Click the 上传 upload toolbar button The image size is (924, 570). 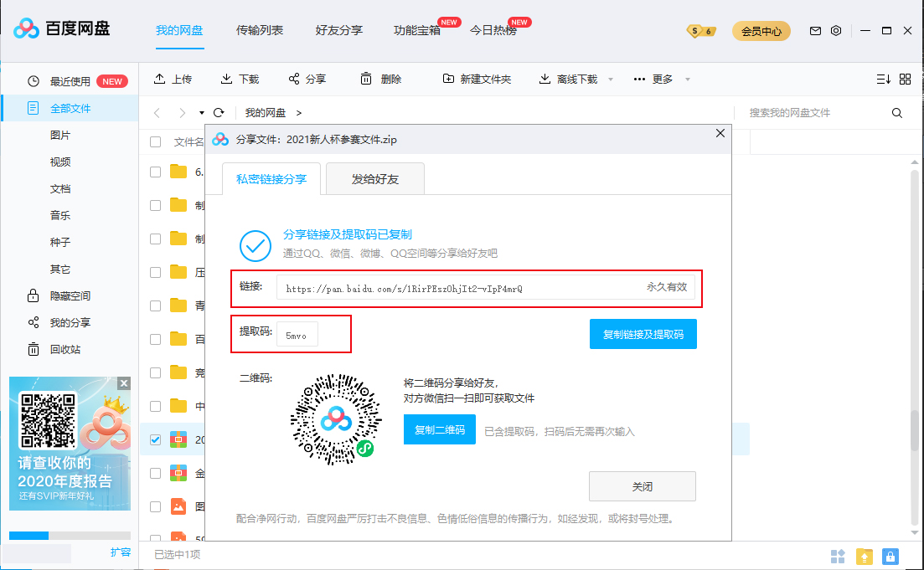coord(173,79)
